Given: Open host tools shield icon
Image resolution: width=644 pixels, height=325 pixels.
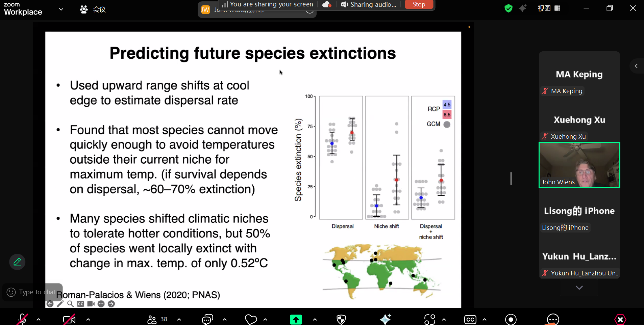Looking at the screenshot, I should (341, 319).
